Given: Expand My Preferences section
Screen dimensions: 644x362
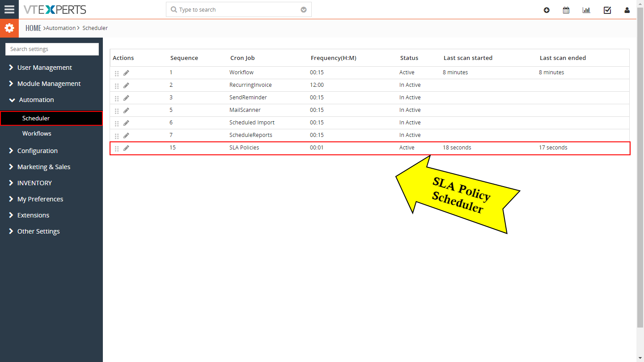Looking at the screenshot, I should tap(36, 199).
